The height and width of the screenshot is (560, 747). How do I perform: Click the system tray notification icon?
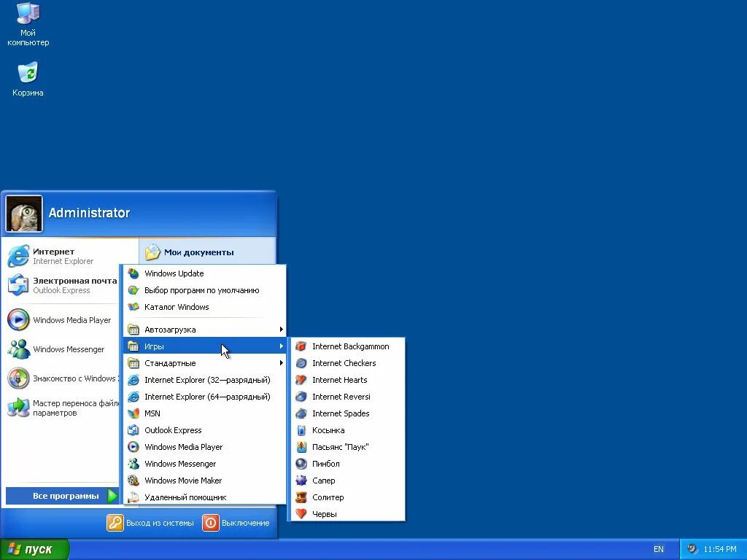tap(692, 549)
